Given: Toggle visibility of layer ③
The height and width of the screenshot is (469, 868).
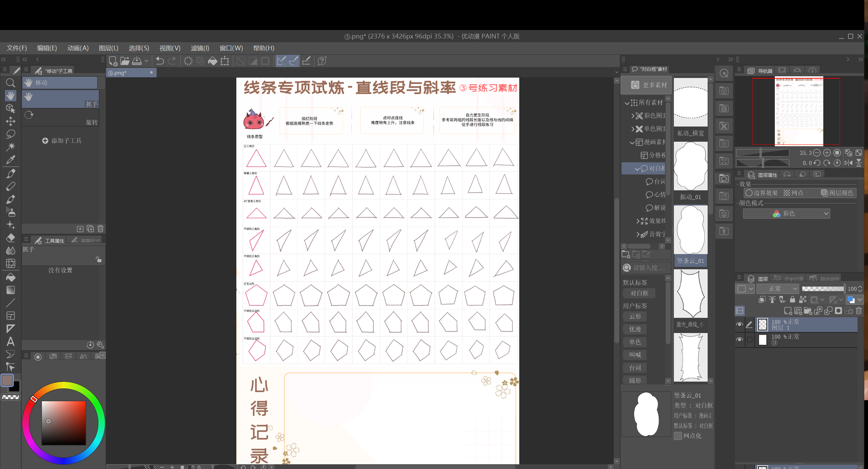Looking at the screenshot, I should [x=739, y=339].
